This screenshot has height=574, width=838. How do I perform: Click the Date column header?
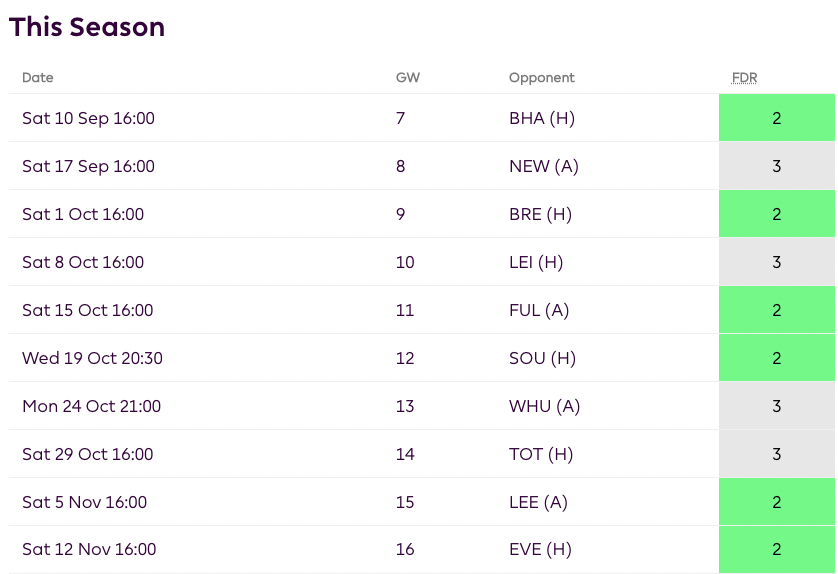click(x=37, y=78)
